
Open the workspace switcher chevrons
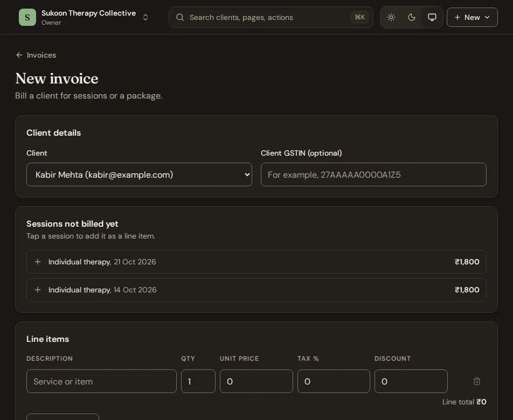pos(145,17)
